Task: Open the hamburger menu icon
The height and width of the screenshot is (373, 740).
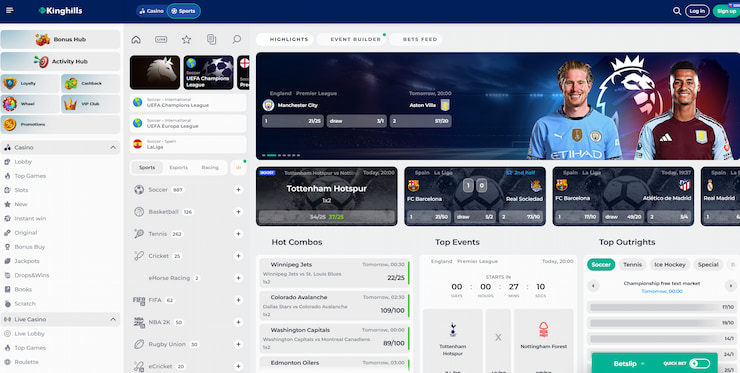Action: point(9,10)
